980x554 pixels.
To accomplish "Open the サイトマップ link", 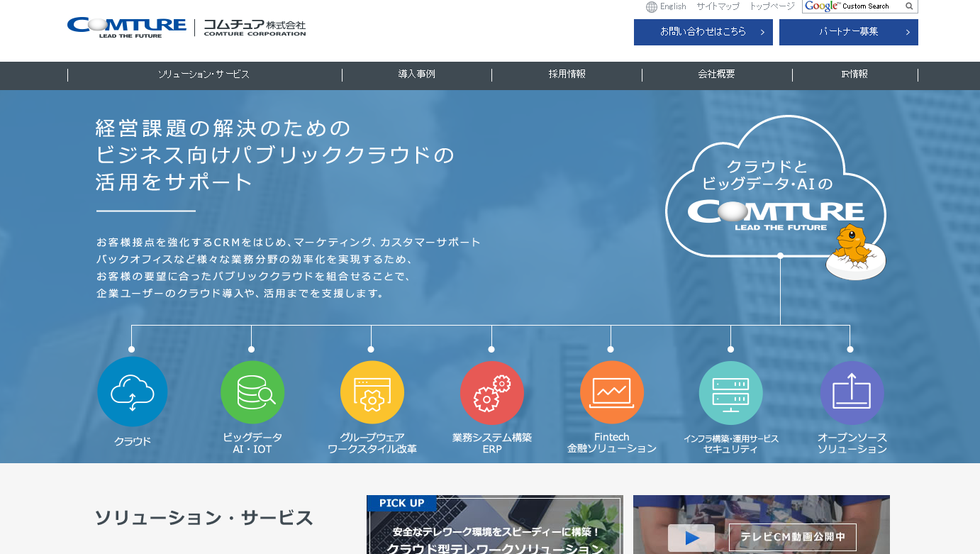I will click(x=718, y=6).
